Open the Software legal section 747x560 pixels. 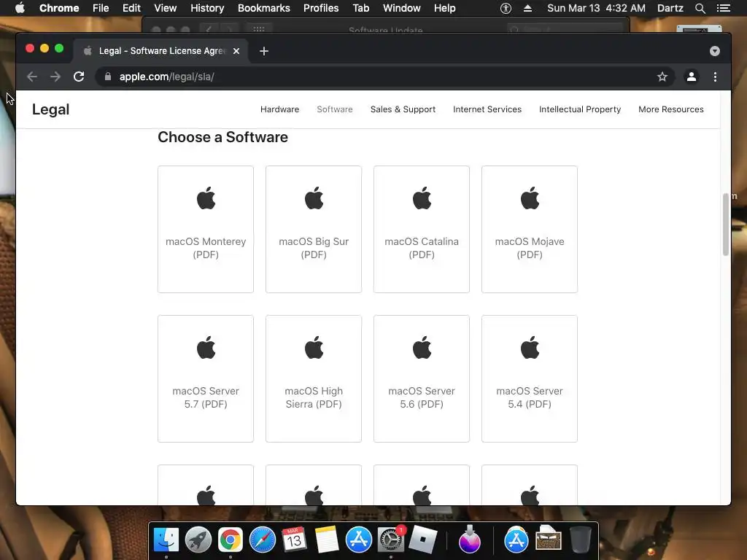(334, 109)
